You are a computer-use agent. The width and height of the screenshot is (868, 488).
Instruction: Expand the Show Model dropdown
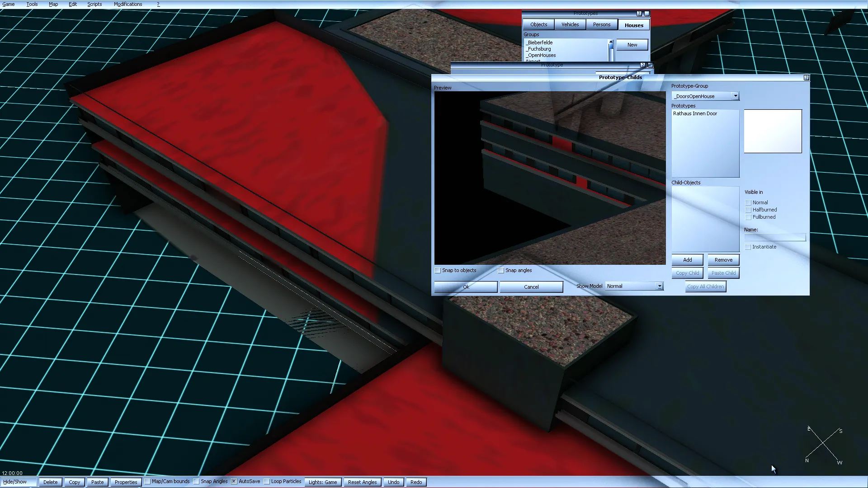pyautogui.click(x=659, y=286)
